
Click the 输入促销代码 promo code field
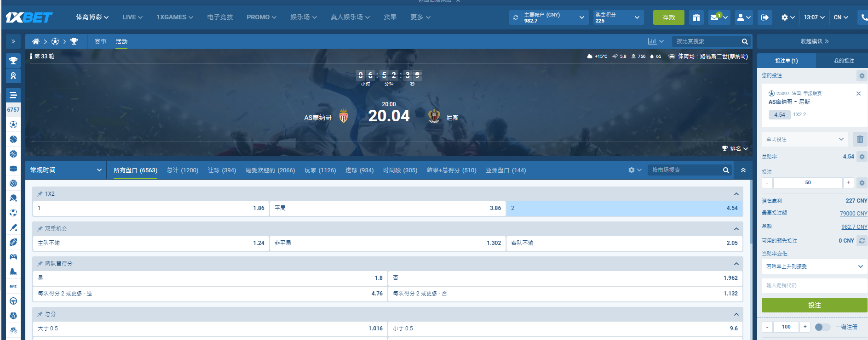pos(814,285)
